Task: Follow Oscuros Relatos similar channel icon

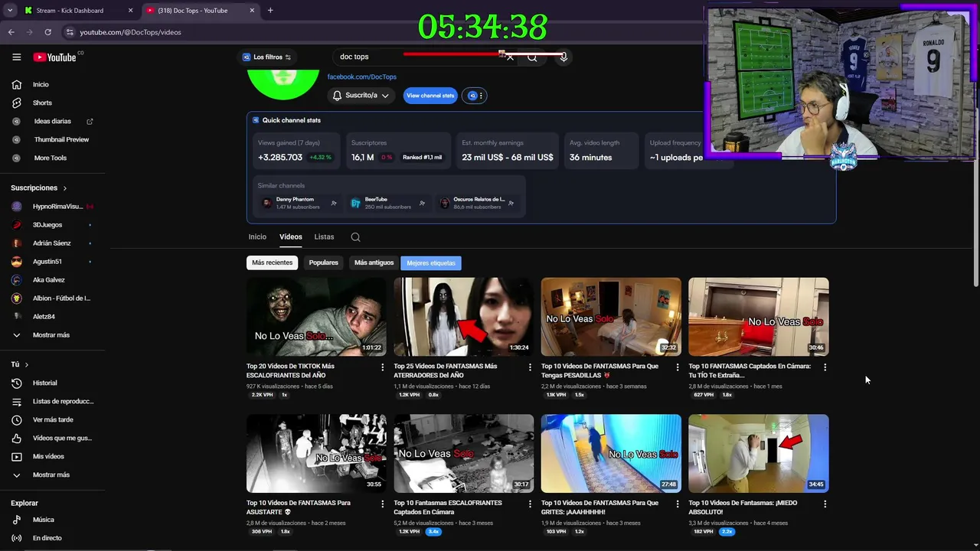Action: coord(511,203)
